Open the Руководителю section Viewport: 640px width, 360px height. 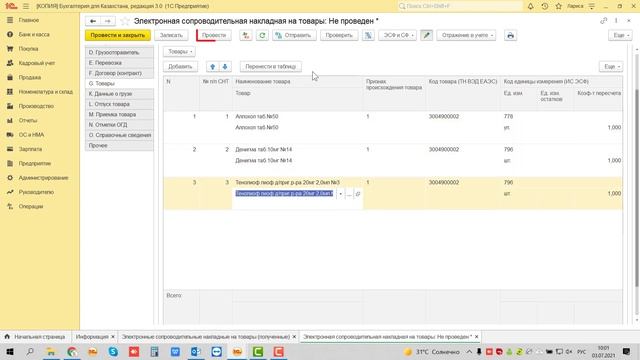coord(36,192)
